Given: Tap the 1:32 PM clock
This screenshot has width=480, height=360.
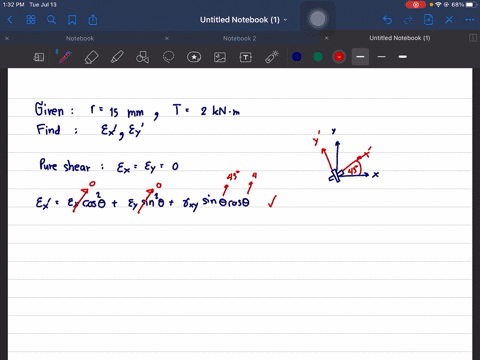Looking at the screenshot, I should coord(14,5).
